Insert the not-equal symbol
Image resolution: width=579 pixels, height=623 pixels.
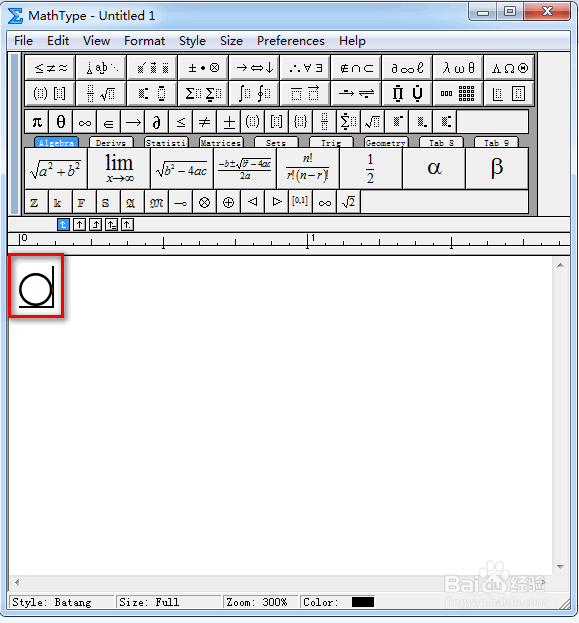pos(204,122)
